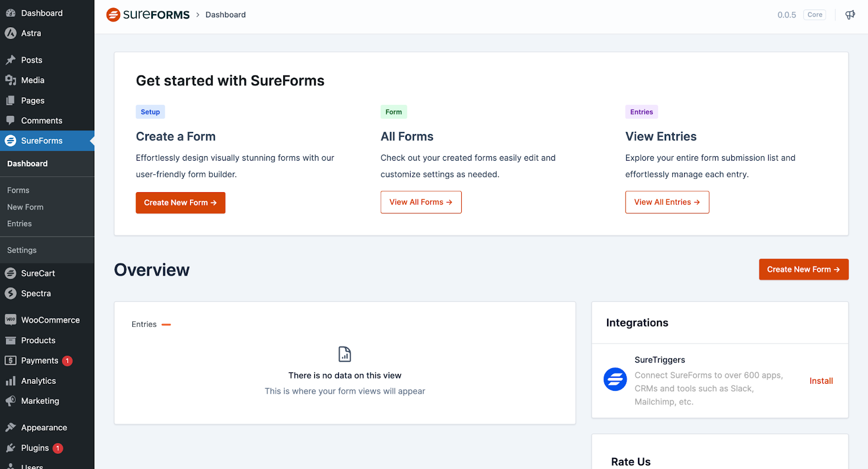This screenshot has width=868, height=469.
Task: Click the Integrations heading
Action: (637, 322)
